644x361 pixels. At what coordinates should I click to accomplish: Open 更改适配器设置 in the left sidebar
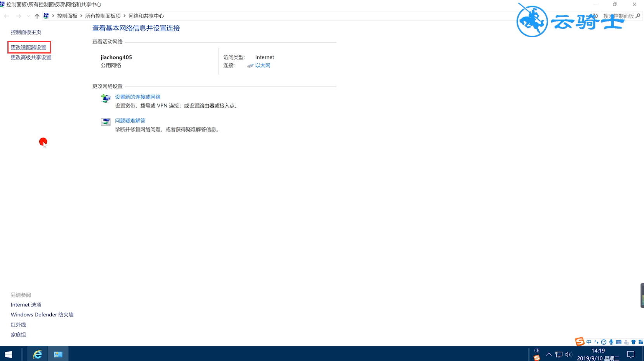click(x=28, y=47)
